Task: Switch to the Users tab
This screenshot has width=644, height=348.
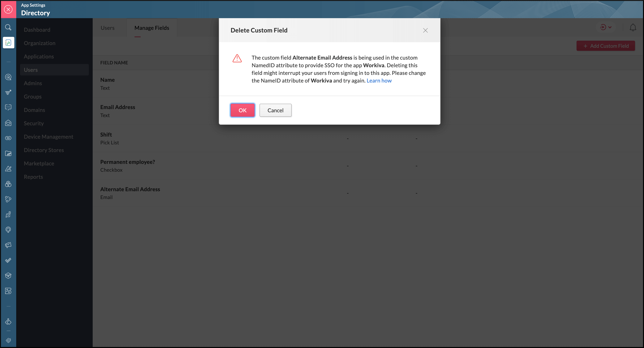Action: [108, 28]
